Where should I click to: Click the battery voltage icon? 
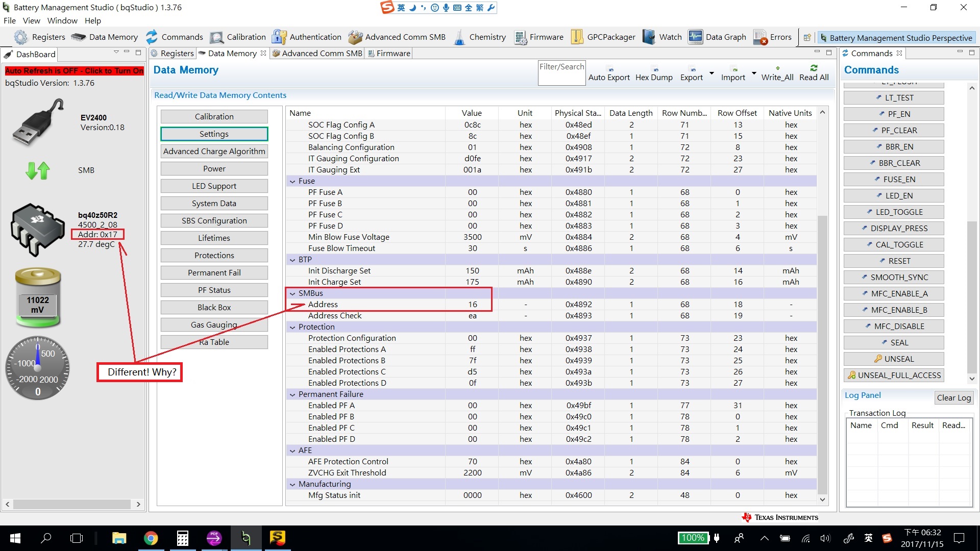click(38, 297)
